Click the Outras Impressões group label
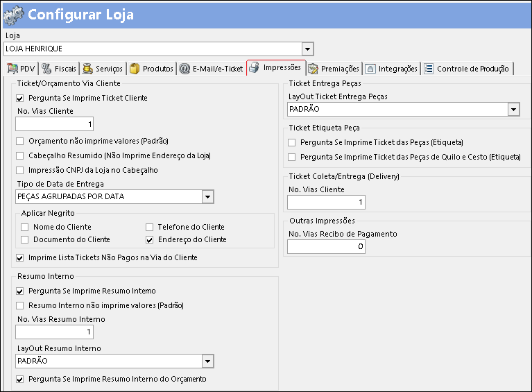The height and width of the screenshot is (392, 532). (x=322, y=221)
